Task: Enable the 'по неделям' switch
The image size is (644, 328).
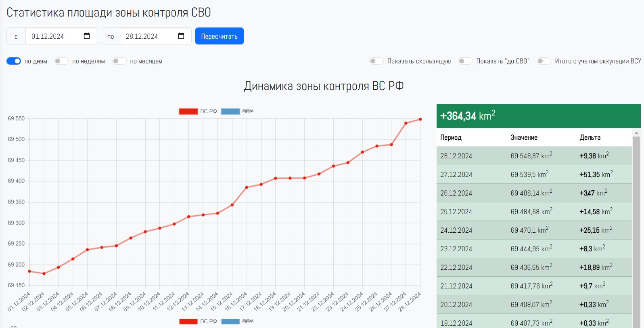Action: (61, 61)
